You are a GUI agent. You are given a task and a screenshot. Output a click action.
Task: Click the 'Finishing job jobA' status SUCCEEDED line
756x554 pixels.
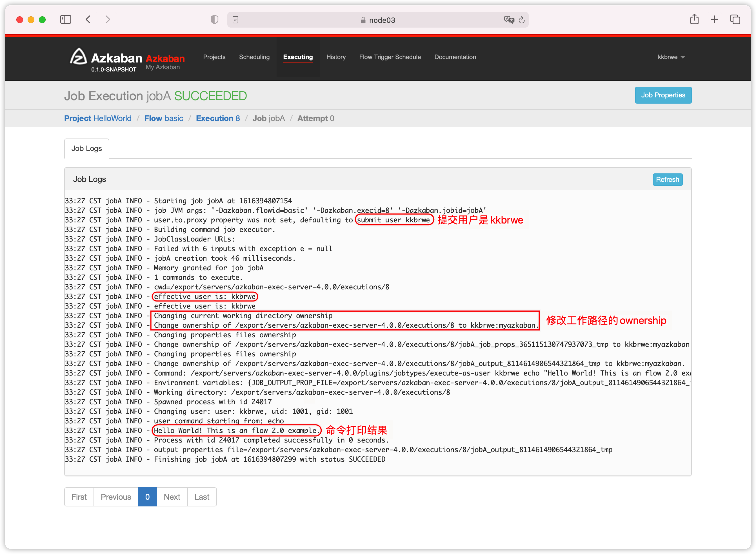(x=270, y=459)
